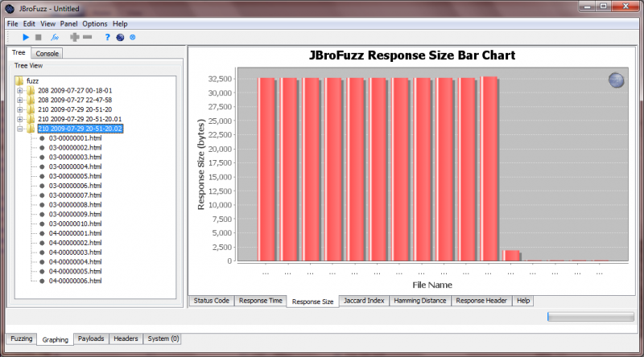
Task: Select the Graphing bottom tab
Action: [x=55, y=339]
